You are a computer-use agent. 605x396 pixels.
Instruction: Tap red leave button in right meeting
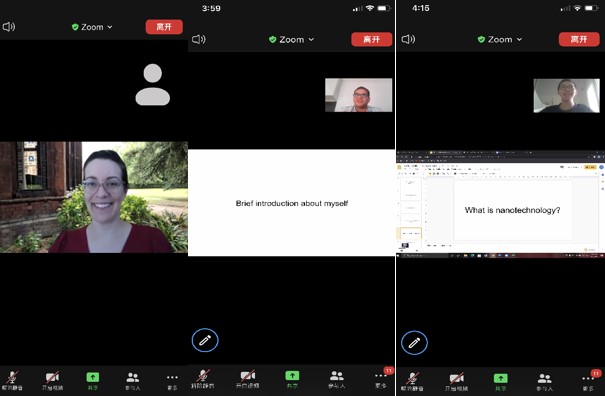click(x=579, y=39)
